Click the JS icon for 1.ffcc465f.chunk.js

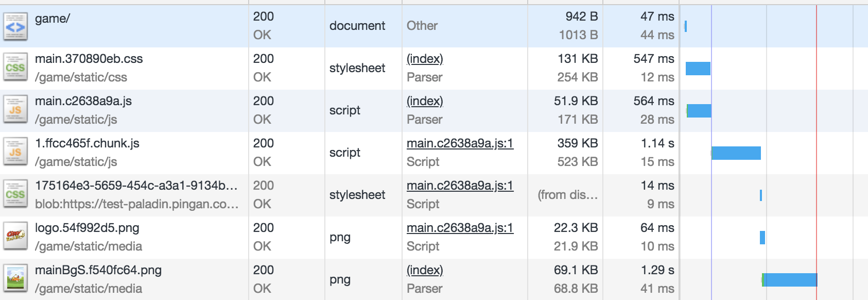(15, 153)
